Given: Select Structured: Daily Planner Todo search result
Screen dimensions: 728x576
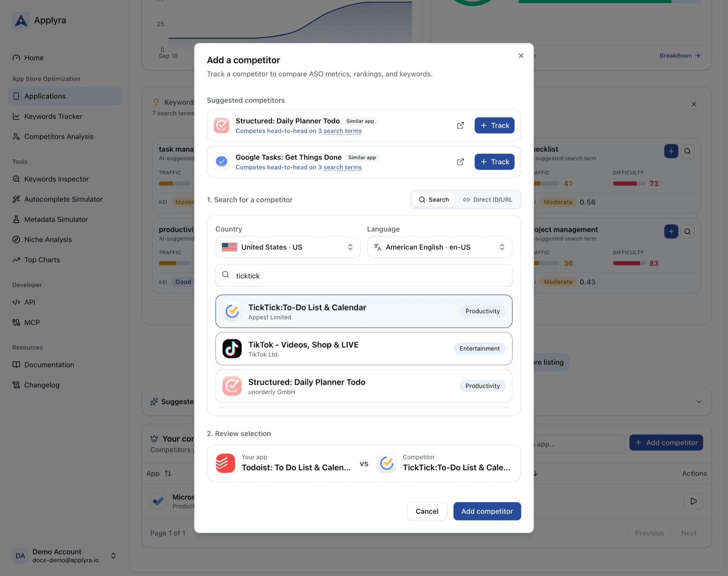Looking at the screenshot, I should 364,386.
